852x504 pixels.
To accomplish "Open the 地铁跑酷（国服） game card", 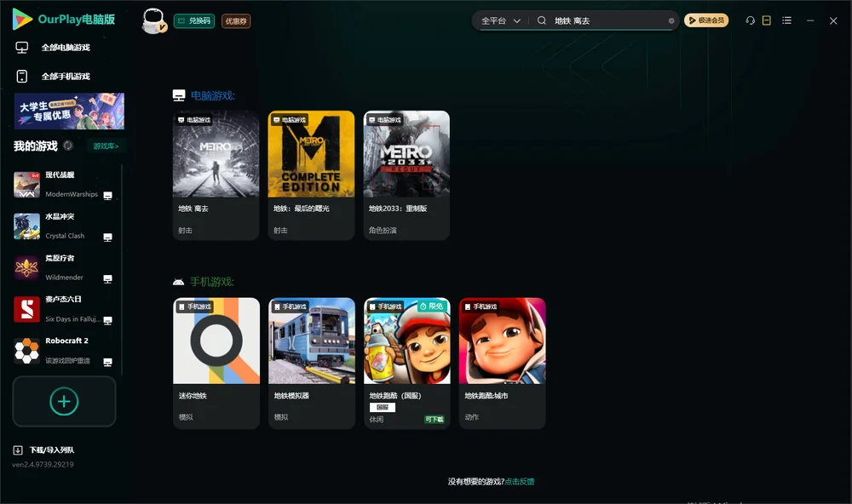I will coord(407,363).
